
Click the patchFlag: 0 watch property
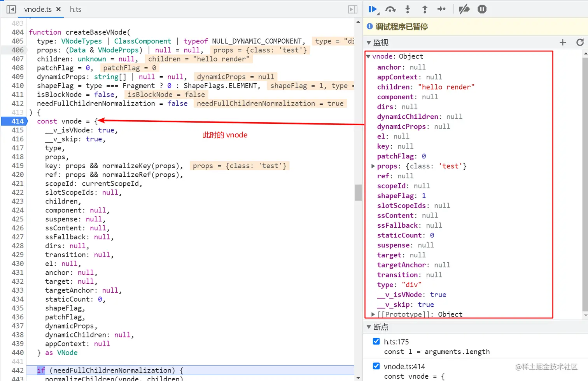click(x=401, y=156)
